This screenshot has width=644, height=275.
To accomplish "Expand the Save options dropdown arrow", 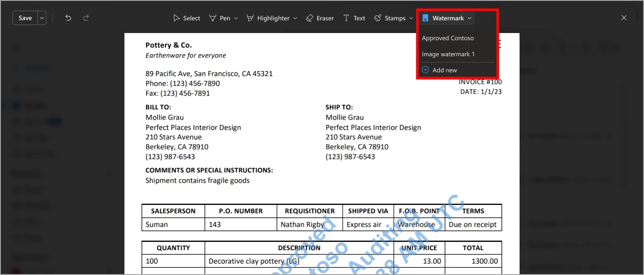I will pyautogui.click(x=42, y=18).
